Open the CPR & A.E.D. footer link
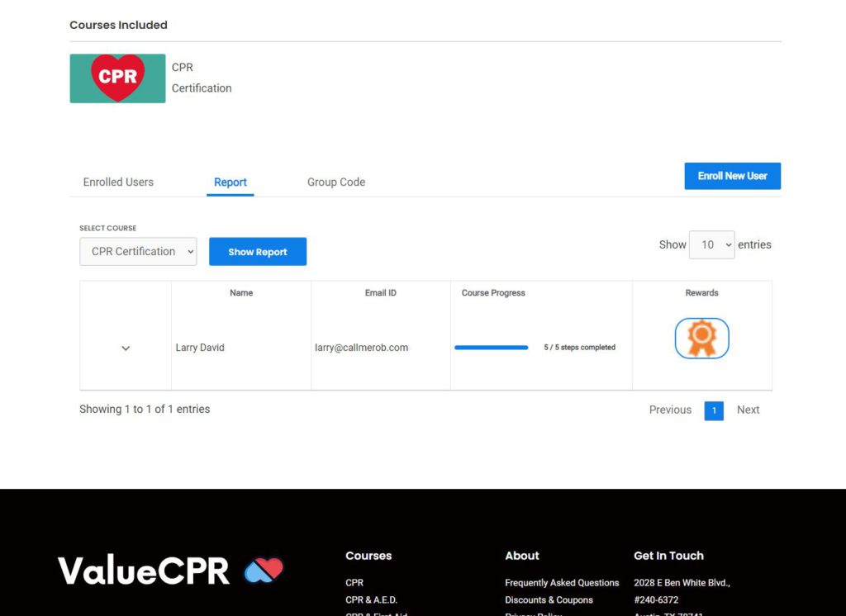 pyautogui.click(x=371, y=599)
